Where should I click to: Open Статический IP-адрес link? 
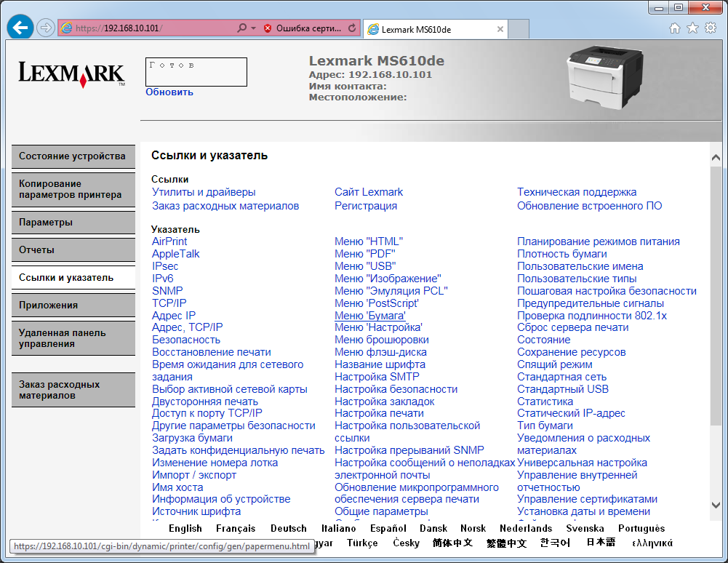tap(571, 413)
